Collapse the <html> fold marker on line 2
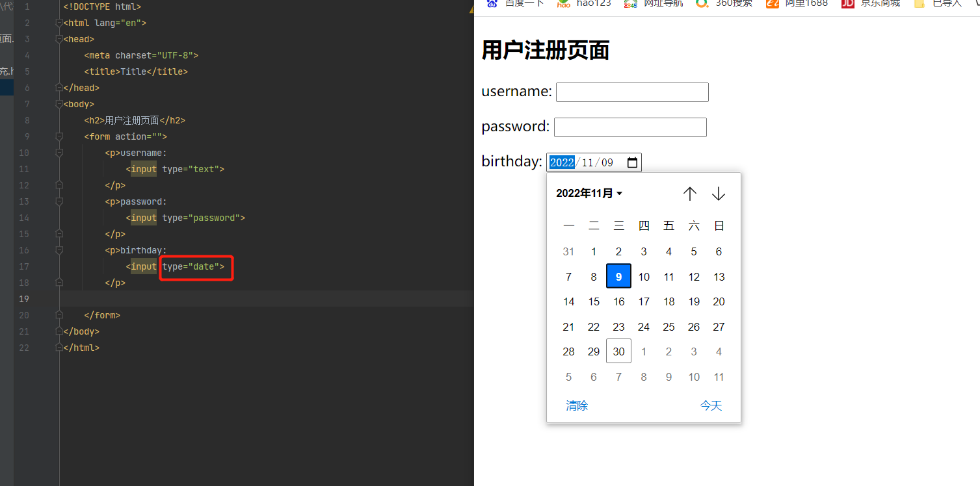 [x=59, y=23]
